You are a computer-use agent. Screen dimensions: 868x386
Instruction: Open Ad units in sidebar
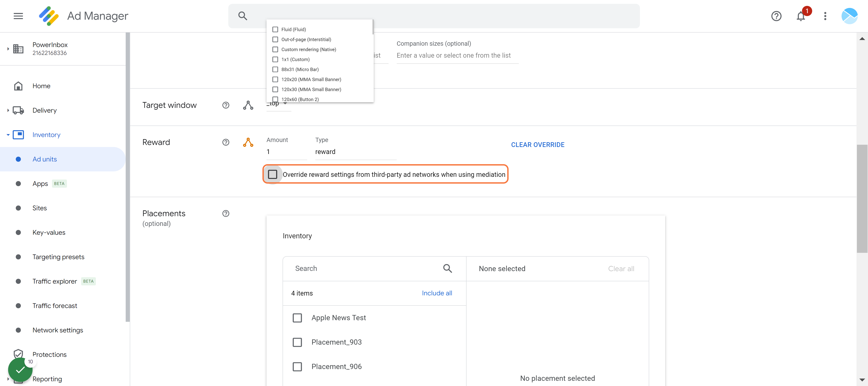pos(63,159)
